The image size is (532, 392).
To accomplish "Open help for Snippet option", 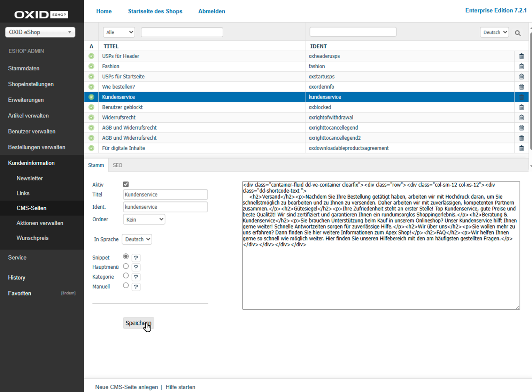I will [136, 258].
